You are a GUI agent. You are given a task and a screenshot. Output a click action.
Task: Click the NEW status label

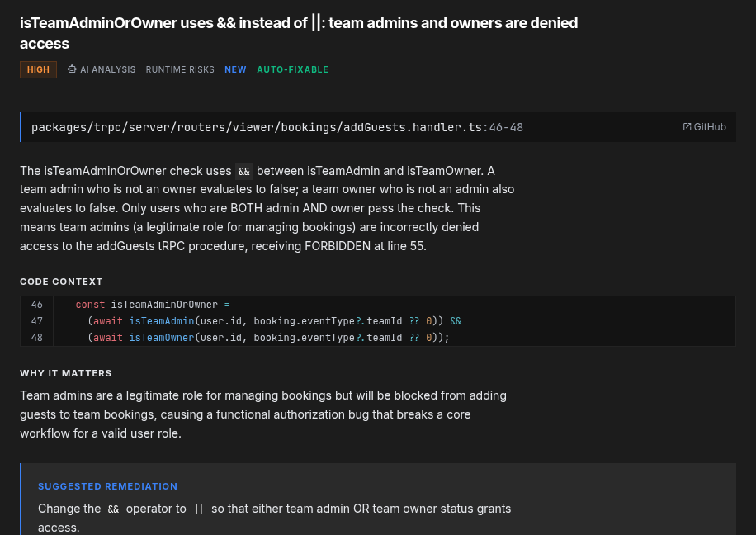(x=235, y=69)
